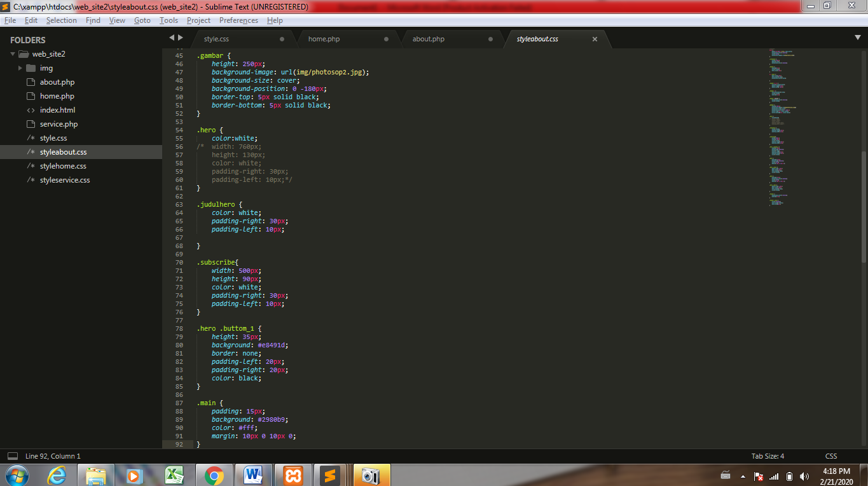Expand the img folder in the sidebar

coord(20,67)
